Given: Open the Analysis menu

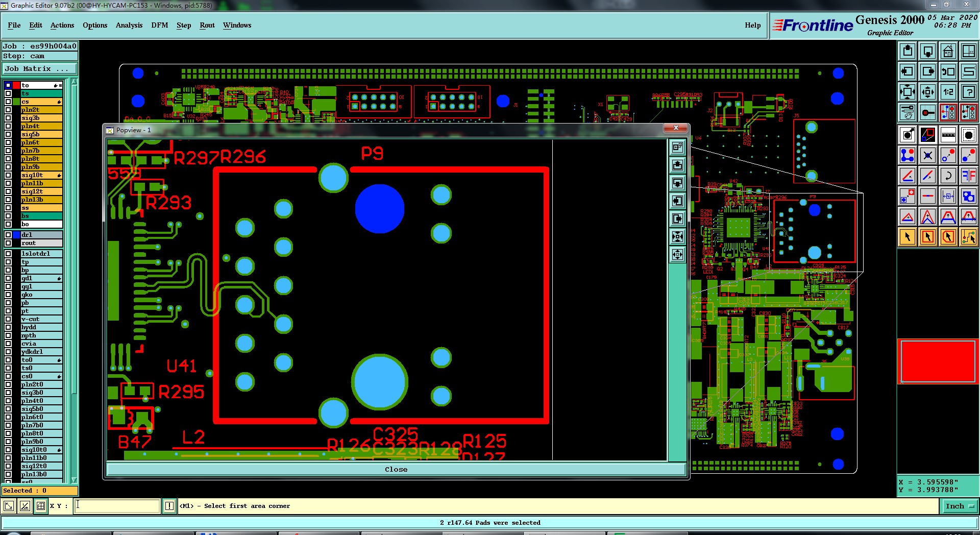Looking at the screenshot, I should point(129,25).
